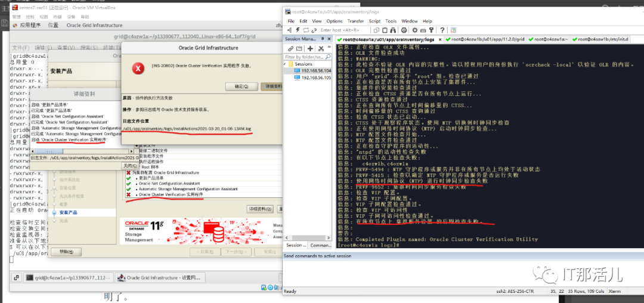
Task: Click Find binoculars icon in SecureCRT toolbar
Action: coord(393,30)
